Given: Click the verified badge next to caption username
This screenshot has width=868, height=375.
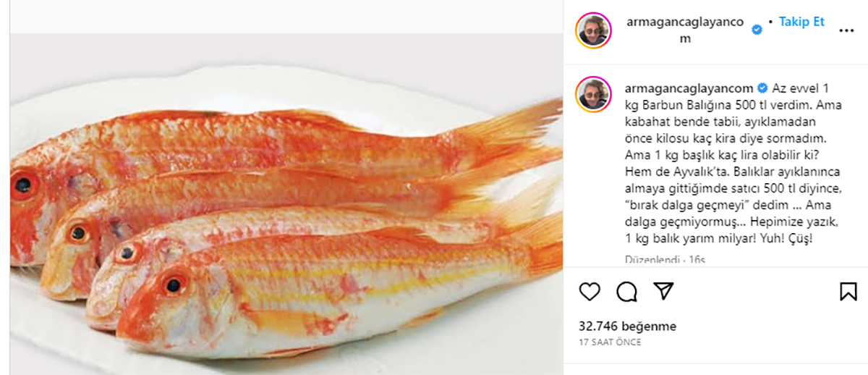Looking at the screenshot, I should [762, 88].
